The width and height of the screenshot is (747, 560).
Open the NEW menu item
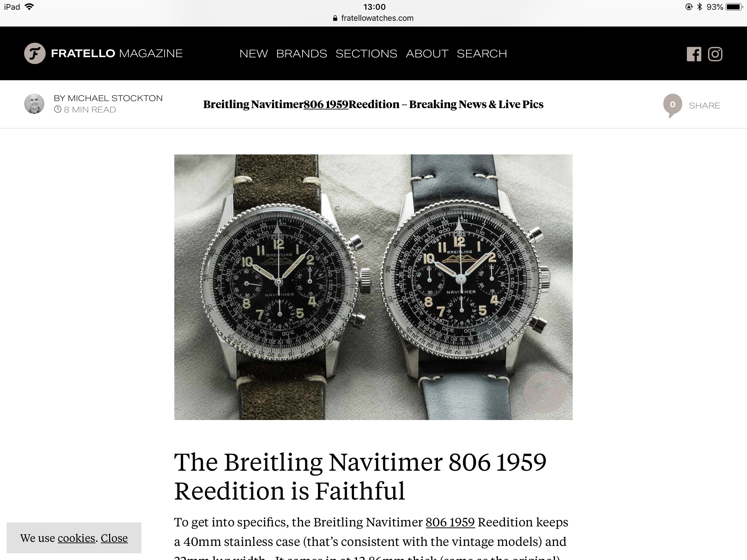254,54
